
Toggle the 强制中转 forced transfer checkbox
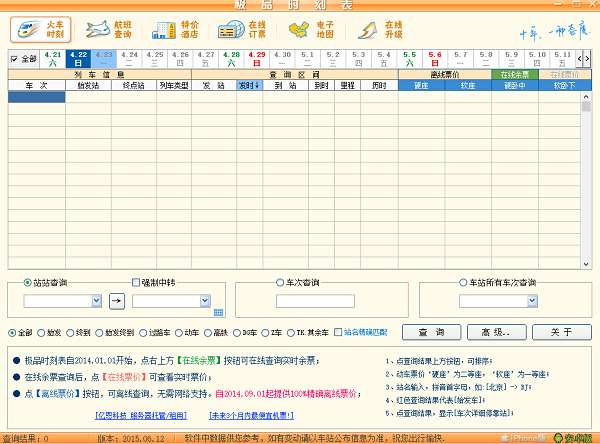pyautogui.click(x=137, y=283)
